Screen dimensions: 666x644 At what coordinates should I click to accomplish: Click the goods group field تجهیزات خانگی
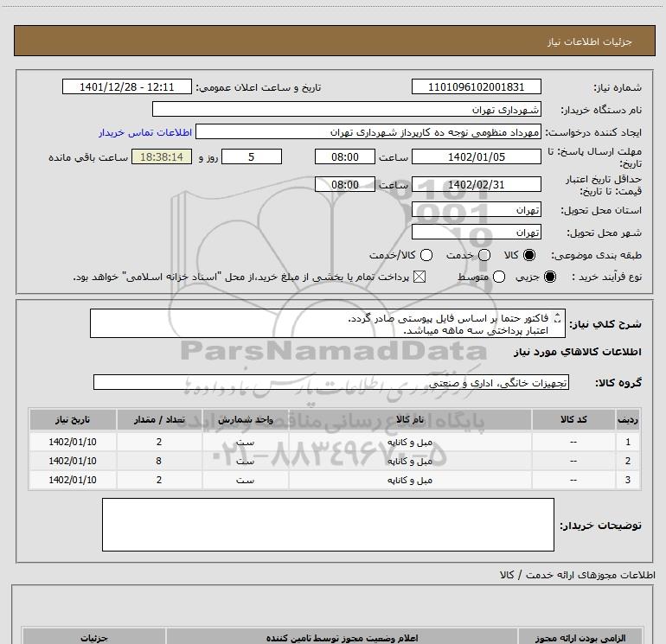[x=331, y=382]
